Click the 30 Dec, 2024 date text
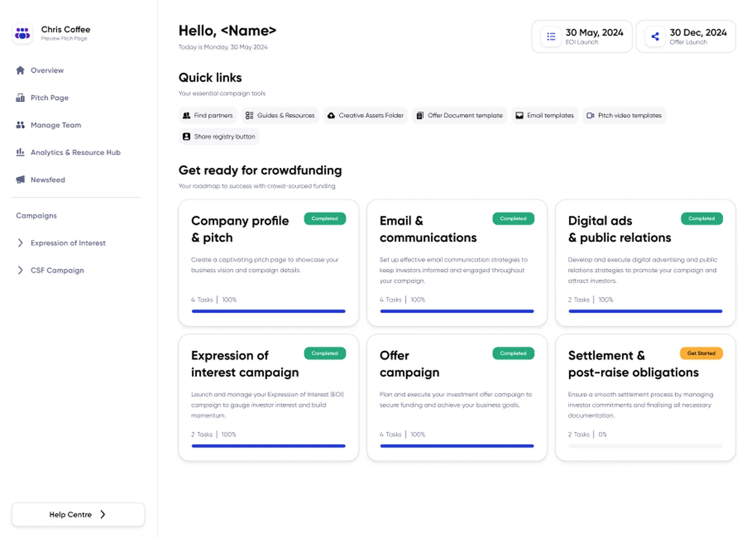756x538 pixels. 698,33
